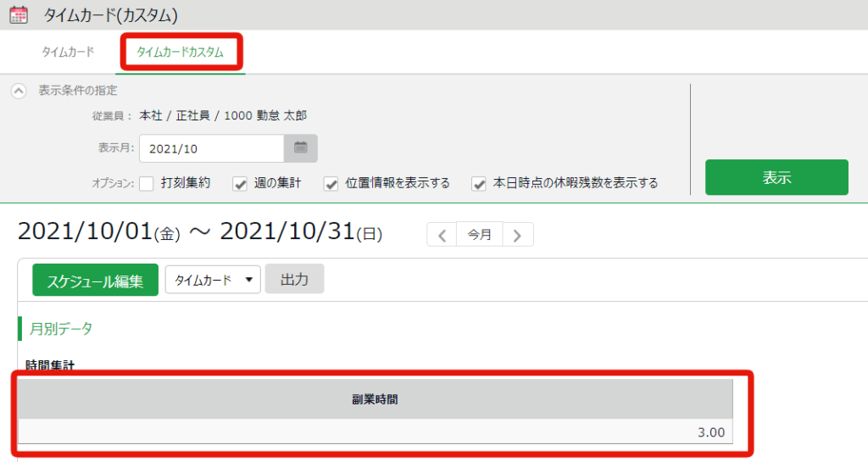
Task: Select the 3.00 value cell
Action: click(x=375, y=431)
